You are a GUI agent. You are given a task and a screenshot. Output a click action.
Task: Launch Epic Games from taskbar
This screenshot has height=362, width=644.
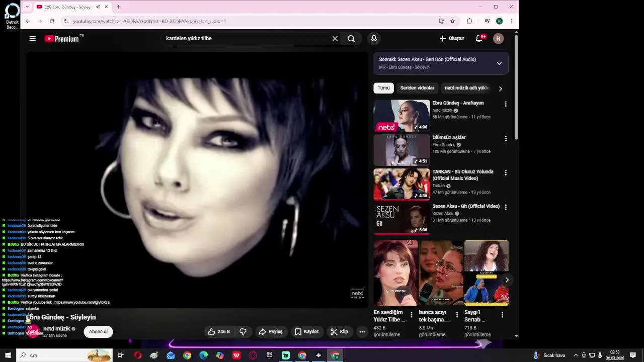coord(269,355)
